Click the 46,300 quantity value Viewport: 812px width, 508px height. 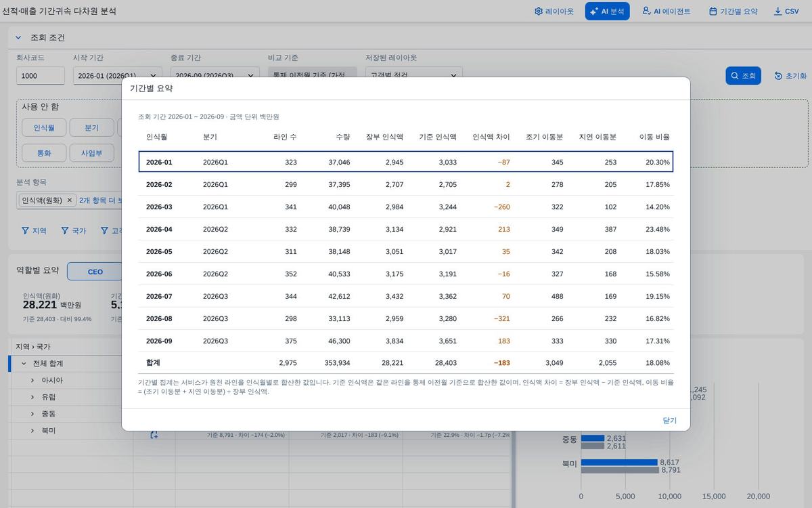coord(339,341)
